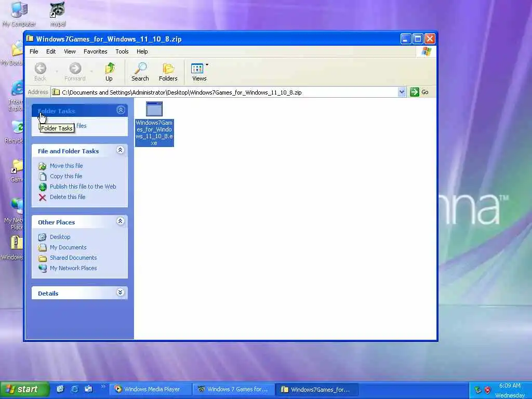Click the Desktop icon in Other Places

43,237
